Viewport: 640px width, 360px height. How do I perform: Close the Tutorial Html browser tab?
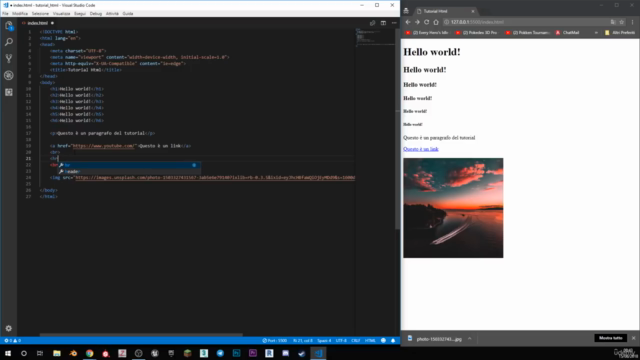point(473,11)
